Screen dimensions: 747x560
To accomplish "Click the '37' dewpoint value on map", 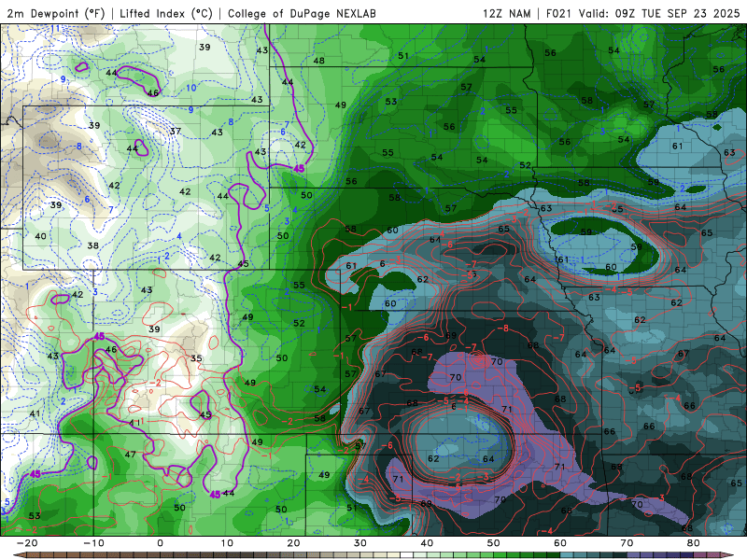I will point(176,131).
